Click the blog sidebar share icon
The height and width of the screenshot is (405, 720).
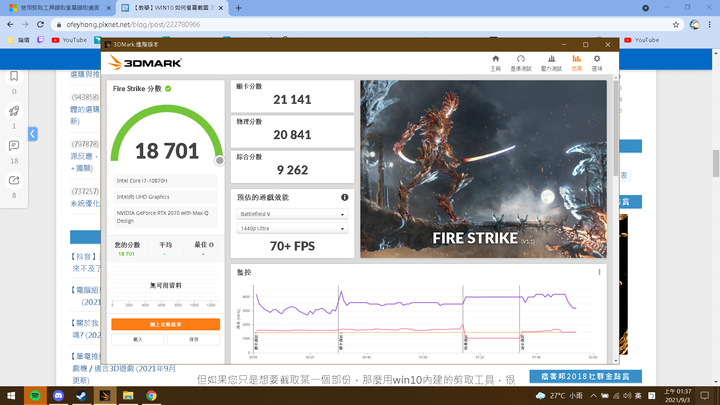coord(14,180)
